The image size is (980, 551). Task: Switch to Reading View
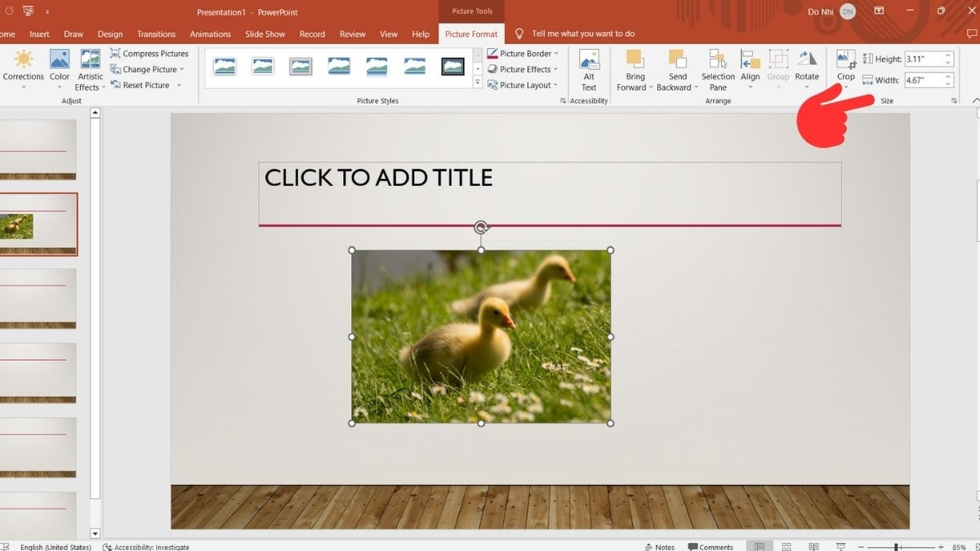click(813, 546)
